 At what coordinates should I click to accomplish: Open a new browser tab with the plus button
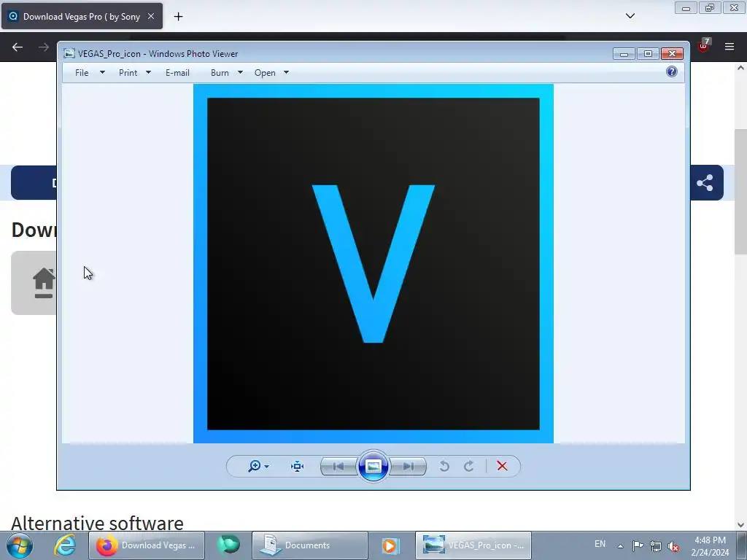(x=178, y=17)
